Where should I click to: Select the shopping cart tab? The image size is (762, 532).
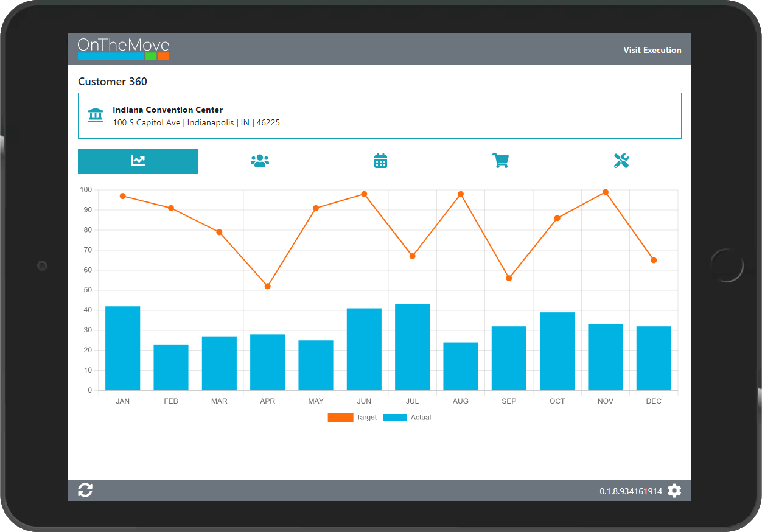tap(500, 161)
